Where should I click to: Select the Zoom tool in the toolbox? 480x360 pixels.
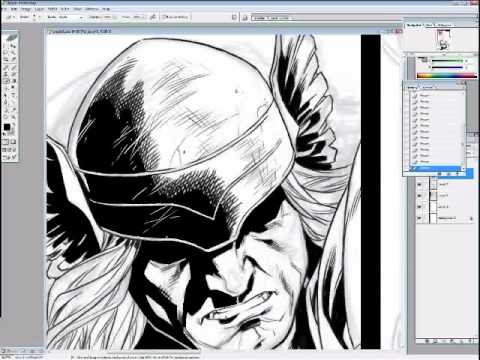coord(13,117)
